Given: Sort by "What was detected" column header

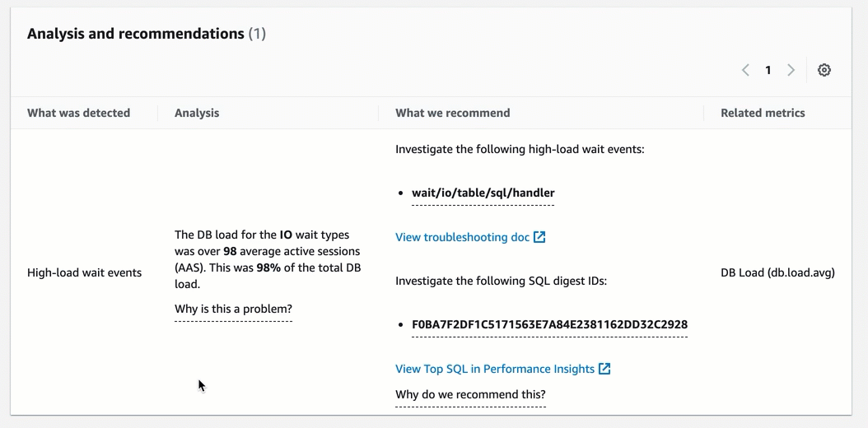Looking at the screenshot, I should click(x=78, y=113).
